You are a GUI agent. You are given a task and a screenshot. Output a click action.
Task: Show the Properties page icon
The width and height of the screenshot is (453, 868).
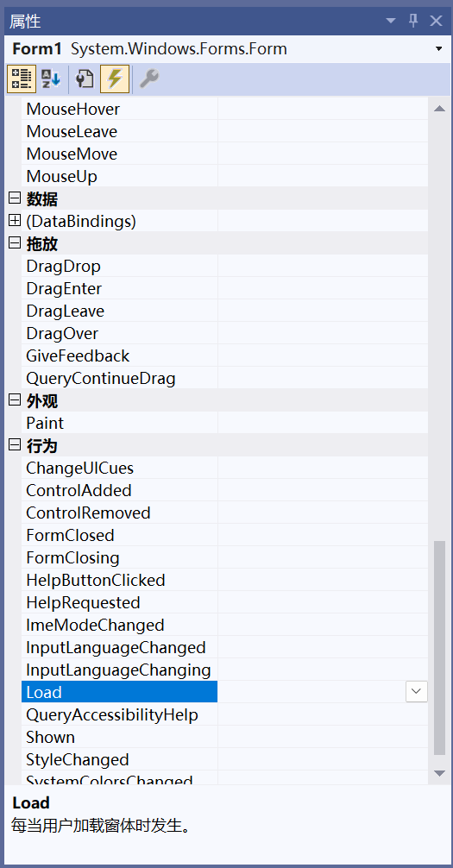click(85, 79)
